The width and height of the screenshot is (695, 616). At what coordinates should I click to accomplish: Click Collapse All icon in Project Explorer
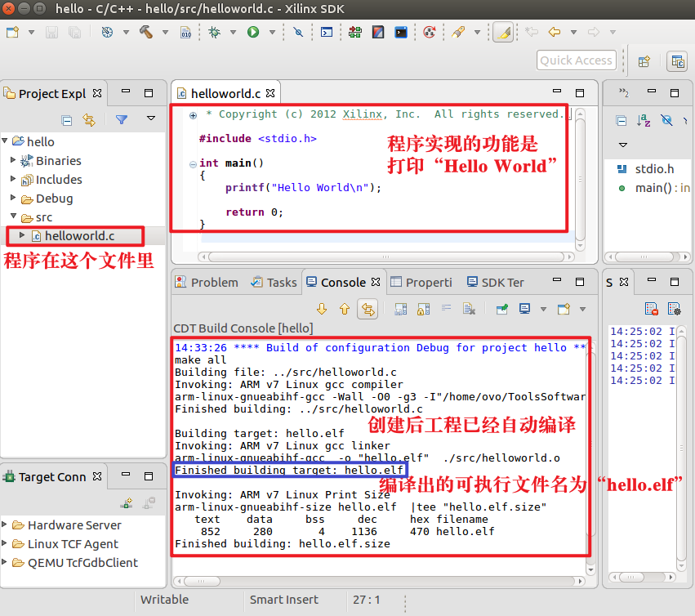[x=67, y=120]
